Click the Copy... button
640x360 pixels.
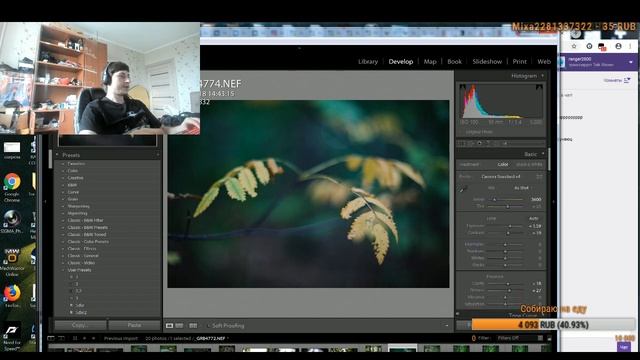(x=80, y=325)
